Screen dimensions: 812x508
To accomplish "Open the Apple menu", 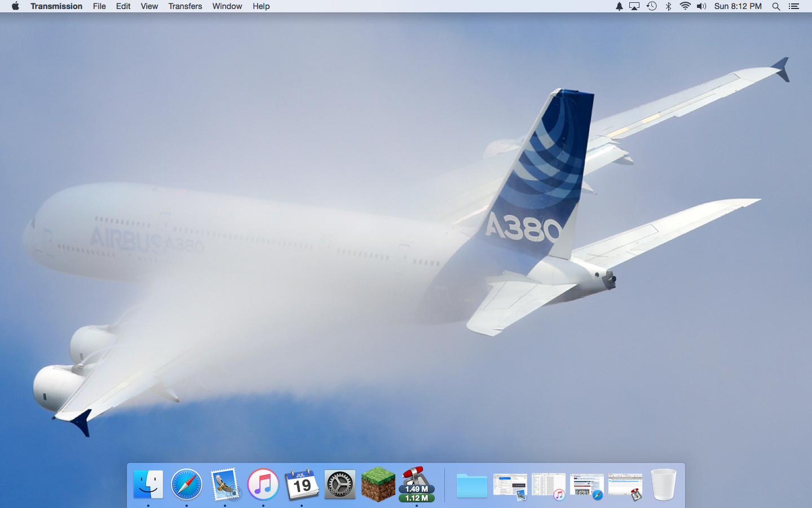I will click(x=15, y=6).
